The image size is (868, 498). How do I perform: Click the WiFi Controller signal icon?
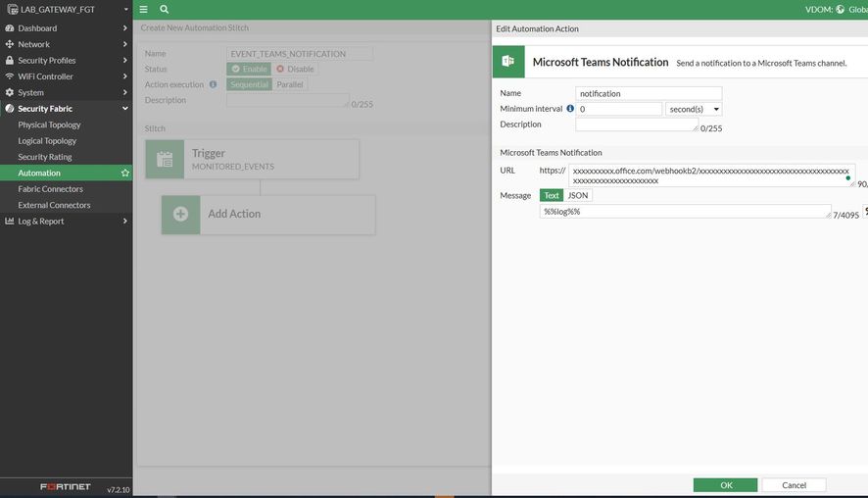click(10, 76)
